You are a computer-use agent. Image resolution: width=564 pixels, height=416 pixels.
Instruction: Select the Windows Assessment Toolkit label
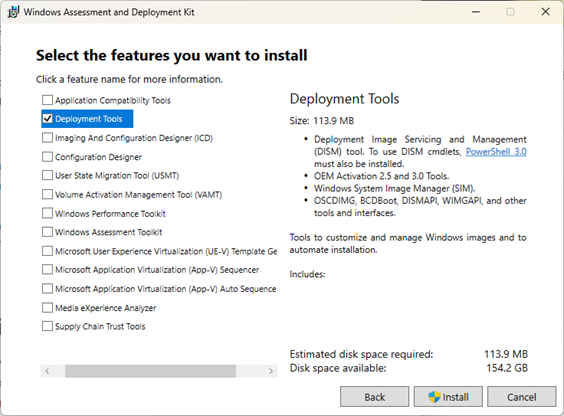[108, 232]
